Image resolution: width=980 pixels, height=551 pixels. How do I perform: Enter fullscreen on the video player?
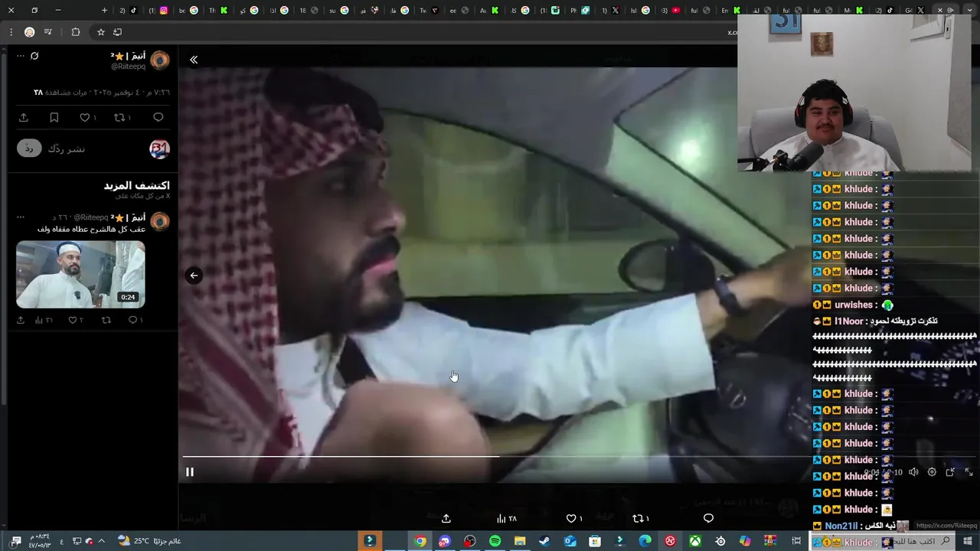(969, 472)
